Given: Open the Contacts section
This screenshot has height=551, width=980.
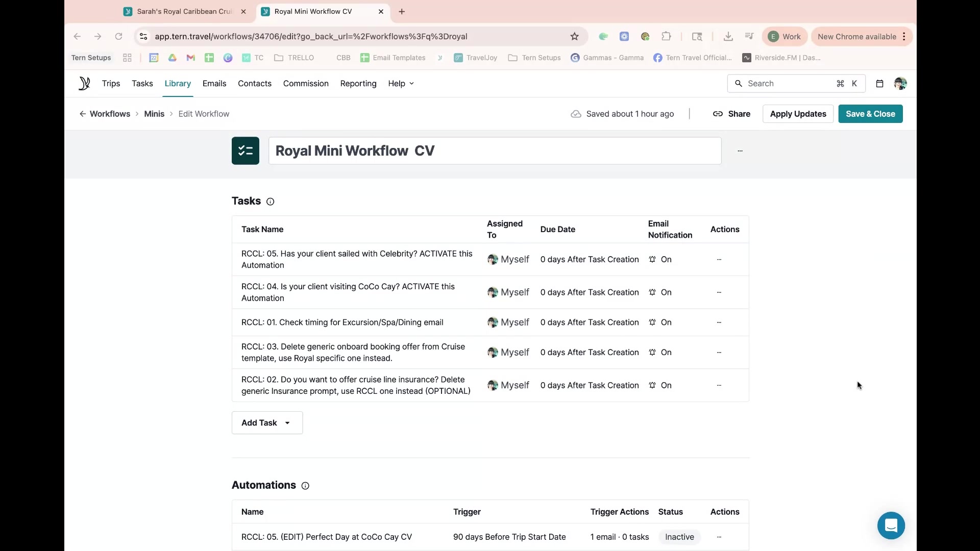Looking at the screenshot, I should click(x=255, y=84).
